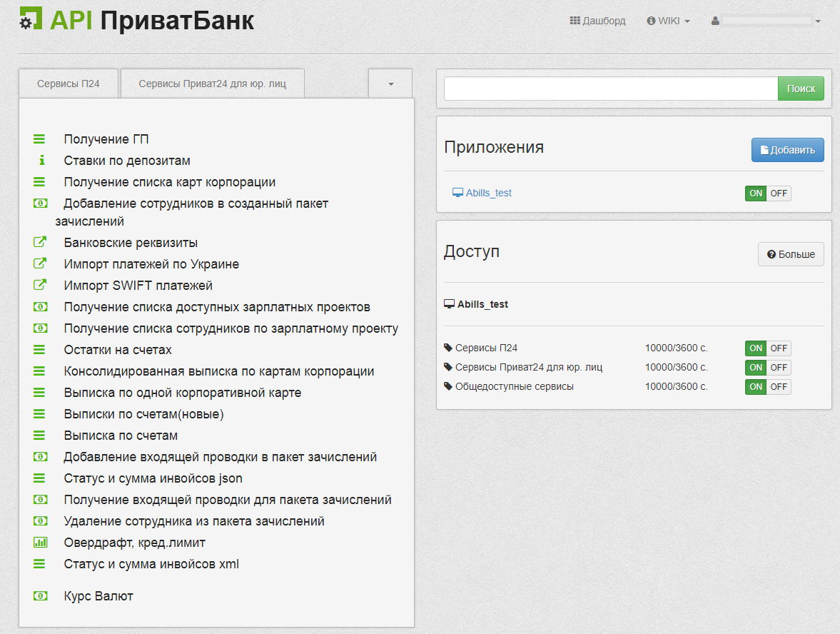Click list icon beside Выписка по одной корпоративной карте

pyautogui.click(x=39, y=392)
